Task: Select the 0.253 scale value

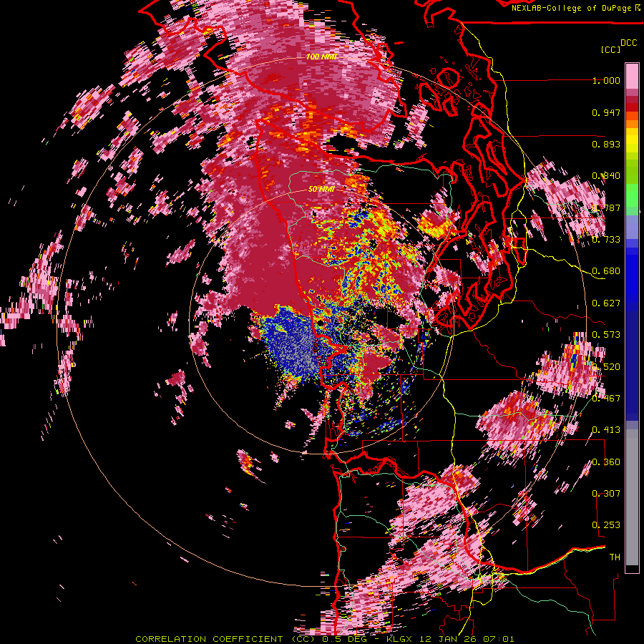Action: (606, 525)
